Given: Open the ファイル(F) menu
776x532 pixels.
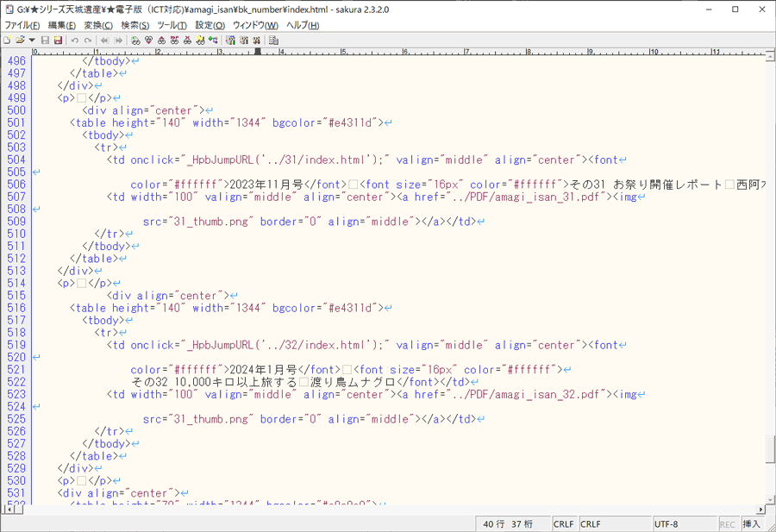Looking at the screenshot, I should coord(22,25).
